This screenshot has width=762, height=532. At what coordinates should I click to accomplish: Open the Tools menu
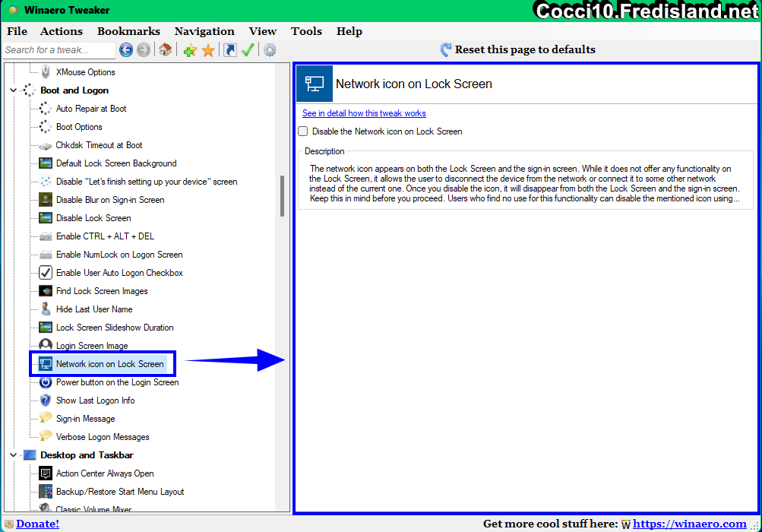click(306, 31)
